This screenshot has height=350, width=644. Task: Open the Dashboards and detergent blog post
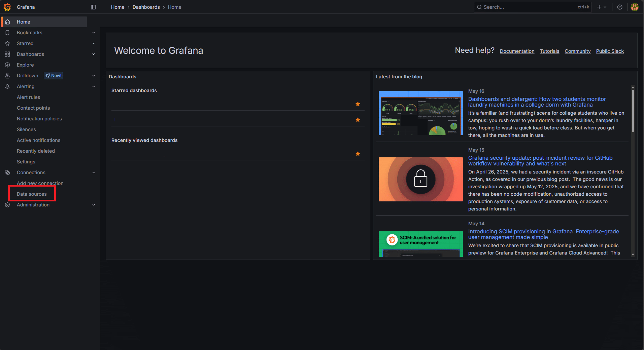(x=537, y=102)
